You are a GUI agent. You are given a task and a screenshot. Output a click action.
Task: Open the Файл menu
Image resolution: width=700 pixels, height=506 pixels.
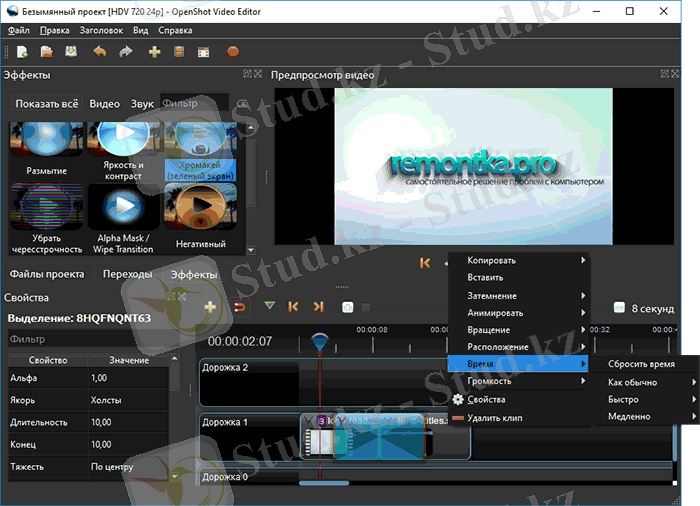(19, 31)
